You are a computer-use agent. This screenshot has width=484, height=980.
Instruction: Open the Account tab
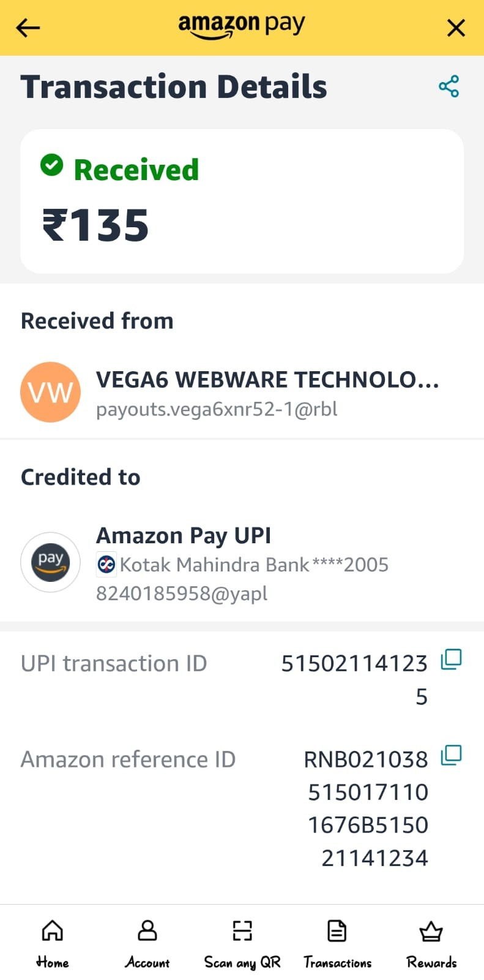(x=147, y=944)
